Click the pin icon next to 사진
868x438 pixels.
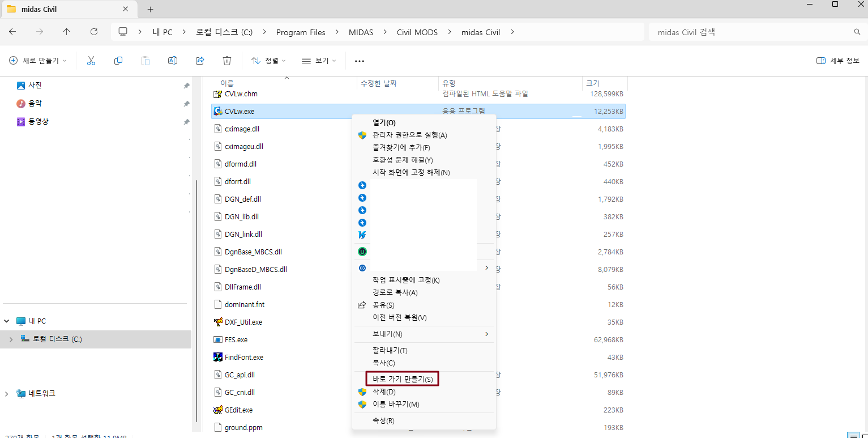click(186, 86)
